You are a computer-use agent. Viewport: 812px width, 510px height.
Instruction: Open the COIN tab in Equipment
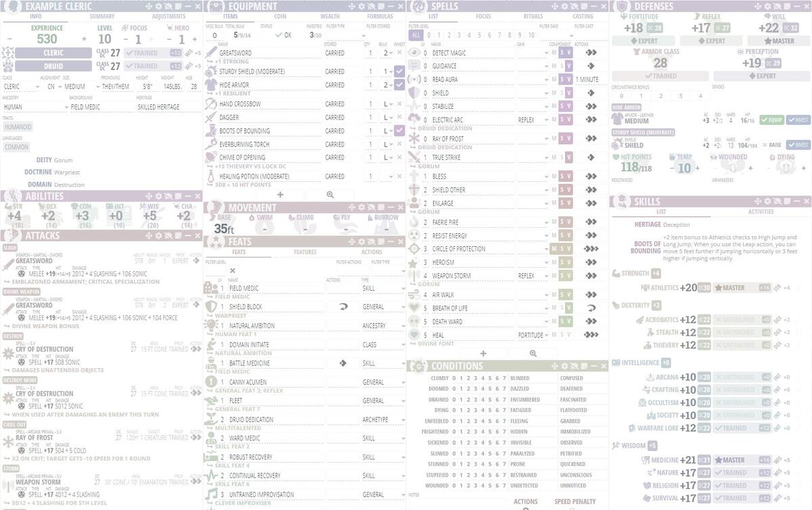(x=280, y=16)
